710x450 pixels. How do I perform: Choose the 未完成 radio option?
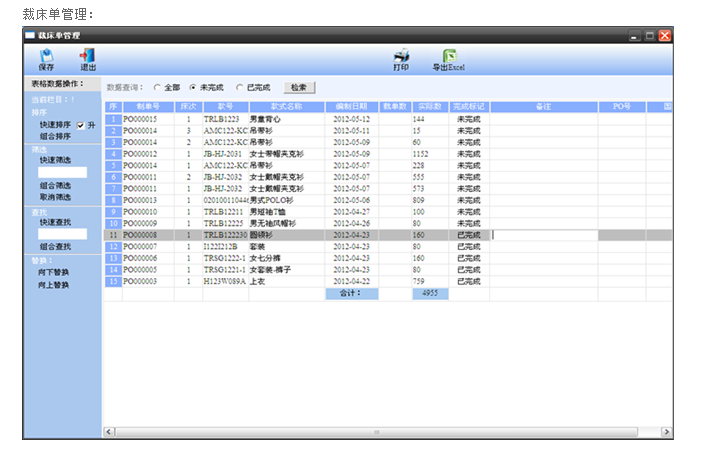point(193,88)
